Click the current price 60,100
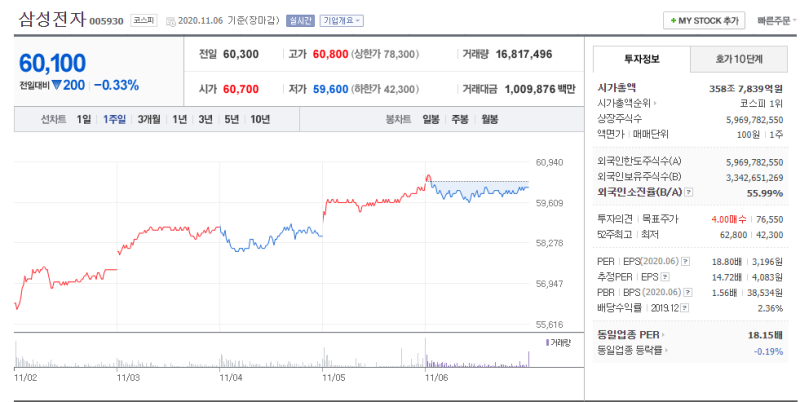The width and height of the screenshot is (800, 402). (x=53, y=63)
